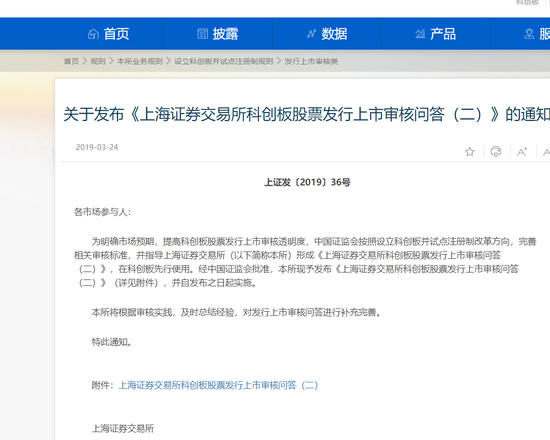Image resolution: width=550 pixels, height=440 pixels.
Task: Increase font size with the A+ icon
Action: coord(522,152)
